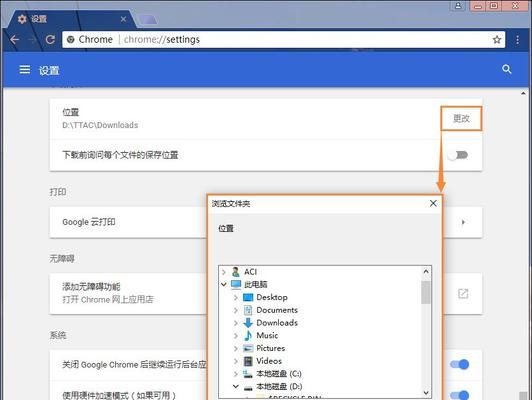
Task: Click the 添加无障碍功能 row
Action: tap(266, 293)
